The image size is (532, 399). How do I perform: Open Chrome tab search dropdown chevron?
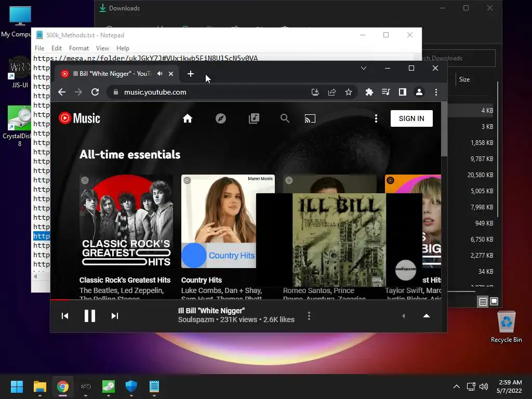coord(363,68)
